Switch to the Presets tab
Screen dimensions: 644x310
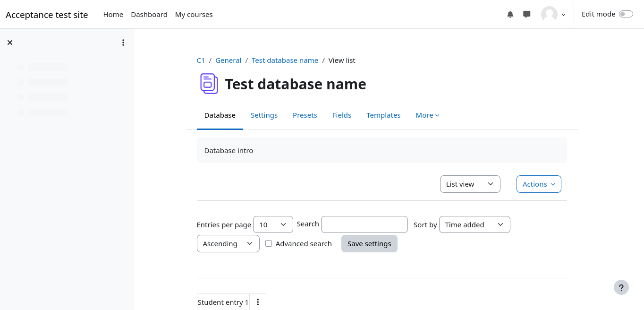tap(305, 115)
